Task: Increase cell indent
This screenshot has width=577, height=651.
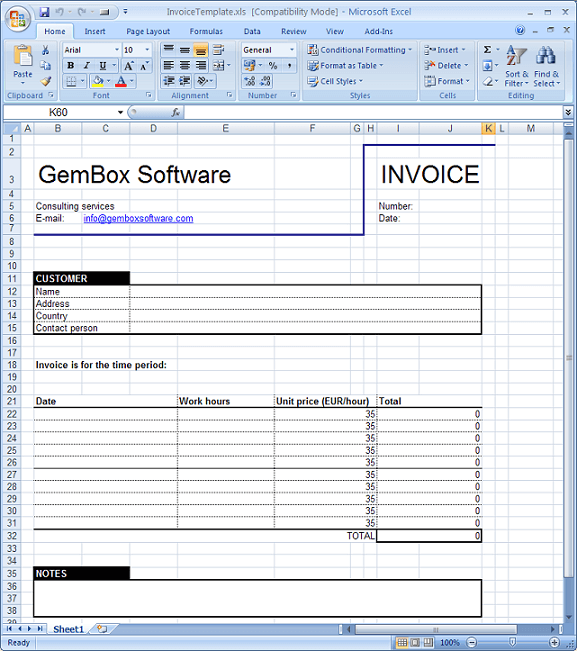Action: click(x=185, y=81)
